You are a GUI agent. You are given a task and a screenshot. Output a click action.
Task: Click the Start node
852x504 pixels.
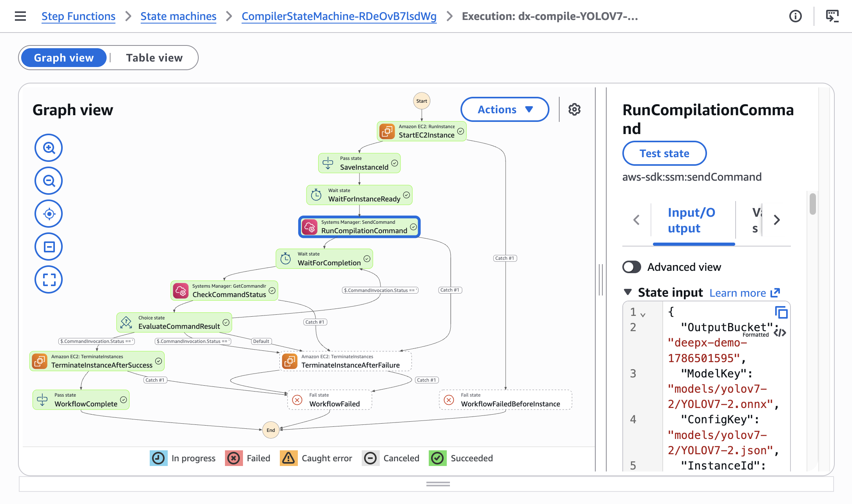pos(422,101)
